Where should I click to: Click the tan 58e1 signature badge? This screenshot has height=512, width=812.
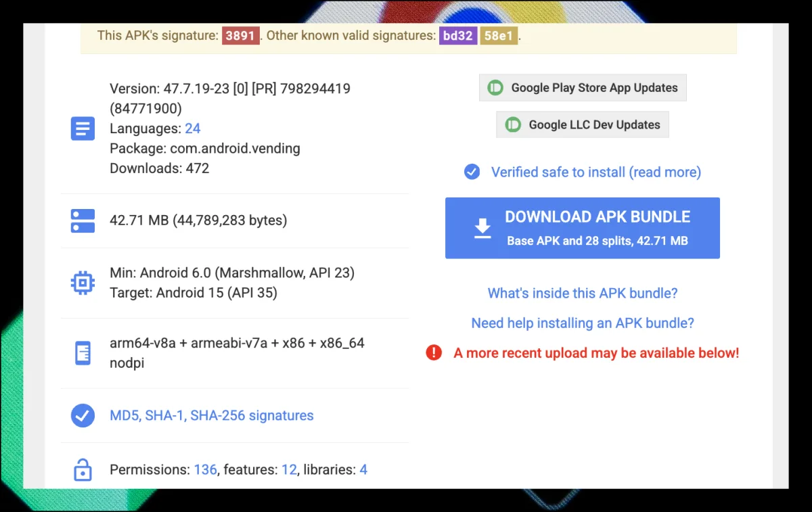(x=498, y=36)
